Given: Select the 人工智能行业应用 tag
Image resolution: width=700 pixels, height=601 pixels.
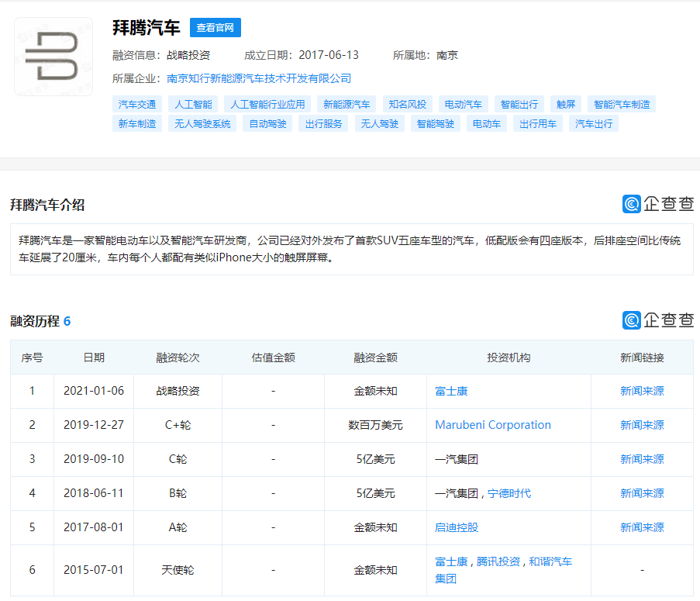Looking at the screenshot, I should pyautogui.click(x=268, y=104).
